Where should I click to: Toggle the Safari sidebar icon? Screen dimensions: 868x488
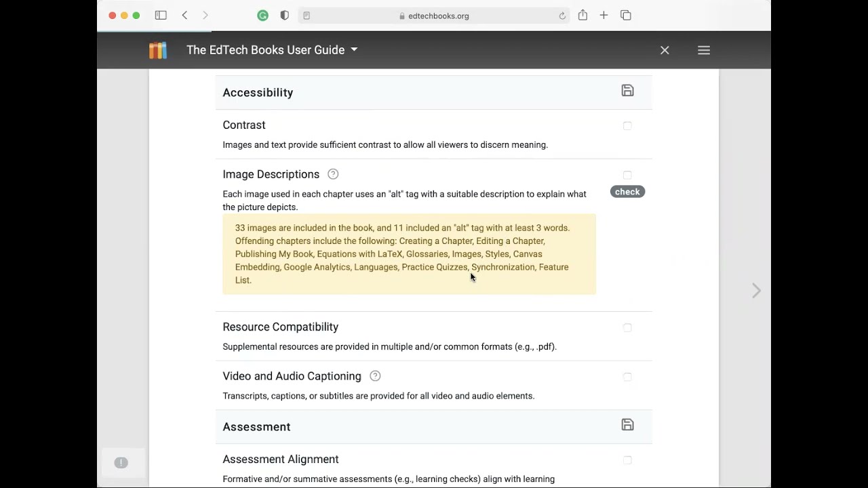click(161, 16)
